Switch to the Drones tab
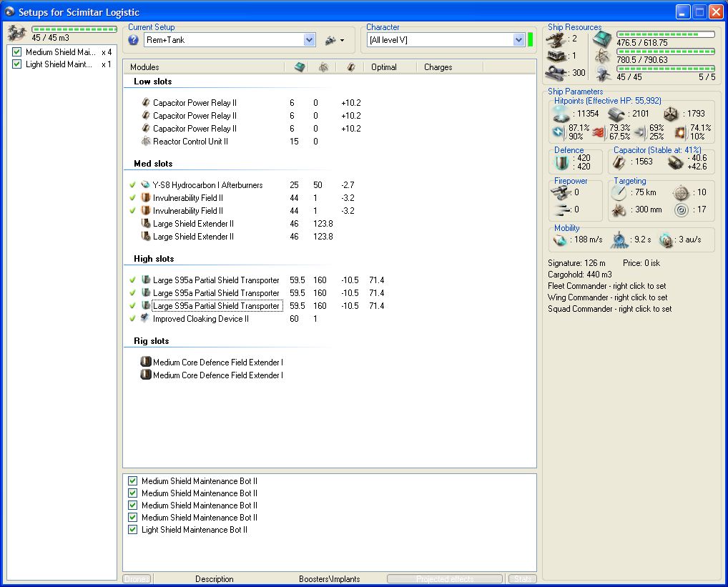The height and width of the screenshot is (587, 728). (x=137, y=579)
